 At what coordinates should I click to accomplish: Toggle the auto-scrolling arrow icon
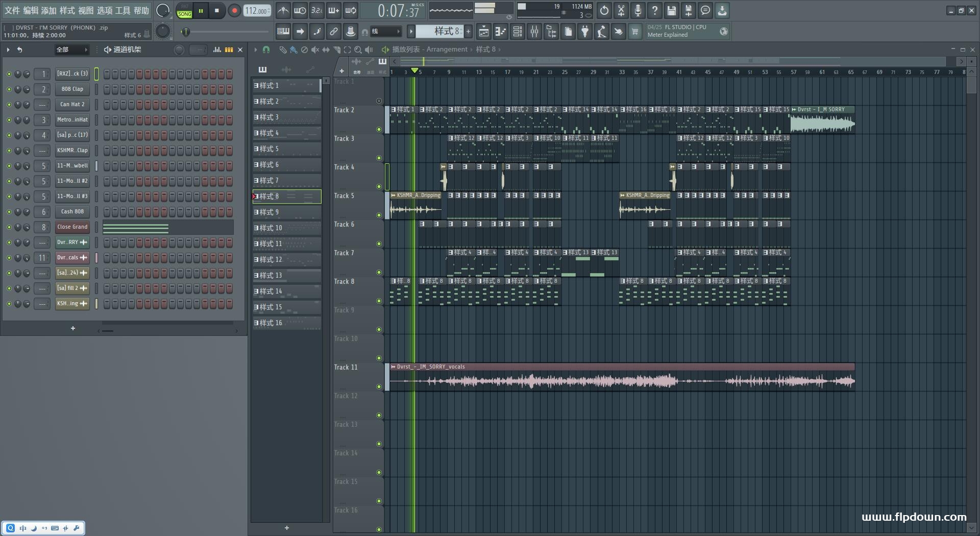300,32
